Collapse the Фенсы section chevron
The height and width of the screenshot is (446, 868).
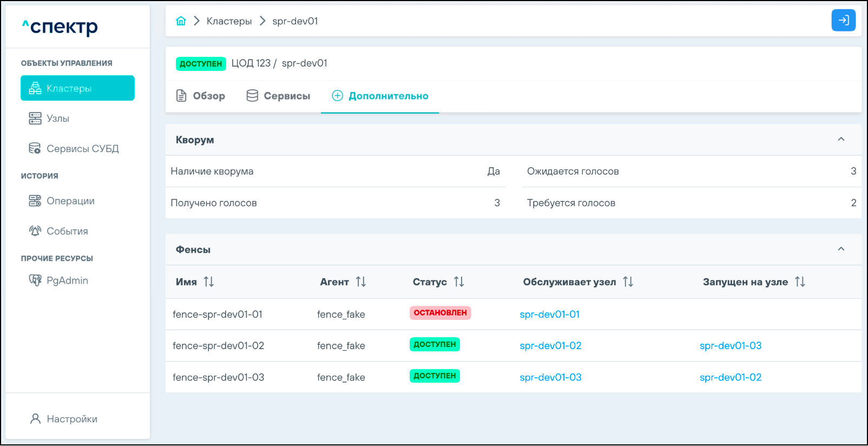point(841,250)
